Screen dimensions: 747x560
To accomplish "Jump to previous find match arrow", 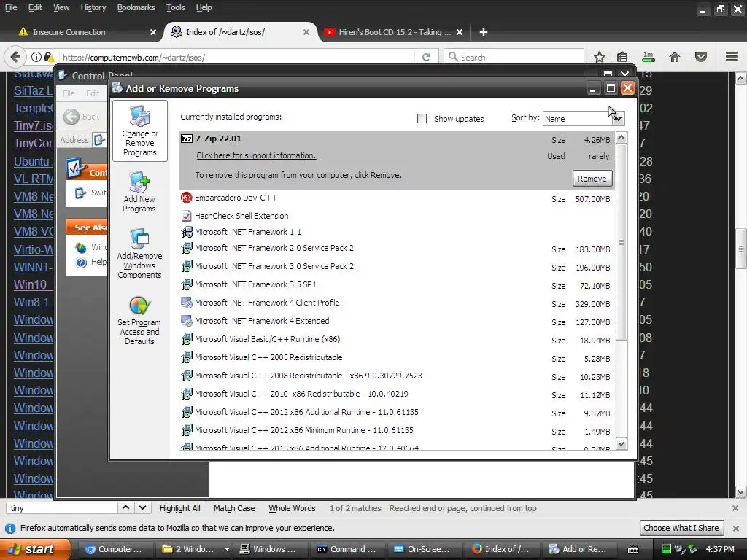I will tap(125, 507).
